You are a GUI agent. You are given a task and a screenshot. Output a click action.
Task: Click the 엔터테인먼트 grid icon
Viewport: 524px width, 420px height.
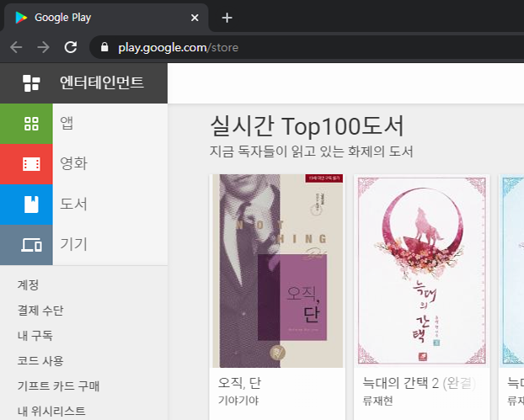tap(31, 83)
